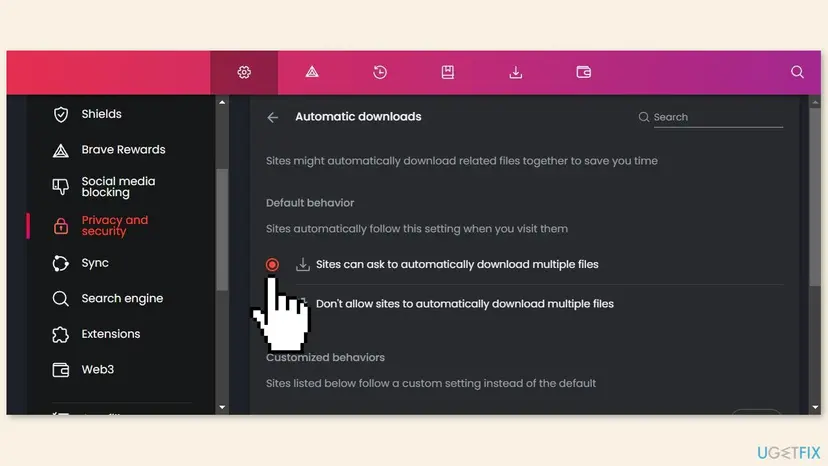Image resolution: width=828 pixels, height=466 pixels.
Task: Click the download icon beside 'Sites can ask'
Action: click(303, 264)
